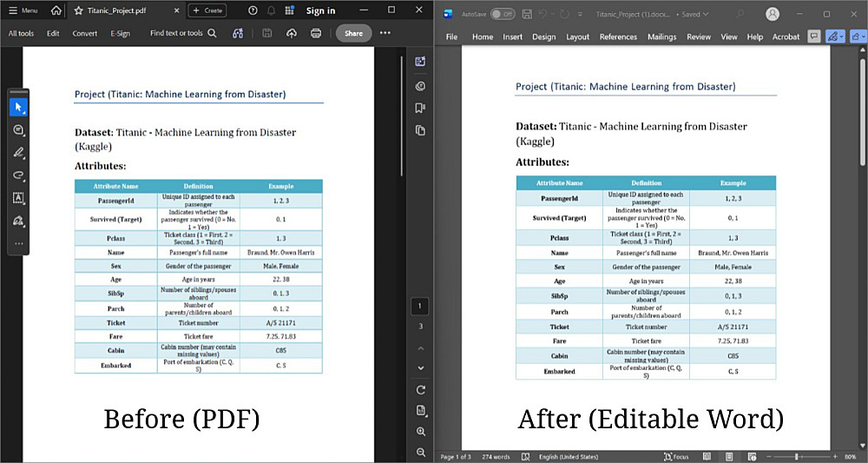Open the AI Assistant icon in Acrobat toolbar
Viewport: 868px width, 463px height.
[238, 33]
